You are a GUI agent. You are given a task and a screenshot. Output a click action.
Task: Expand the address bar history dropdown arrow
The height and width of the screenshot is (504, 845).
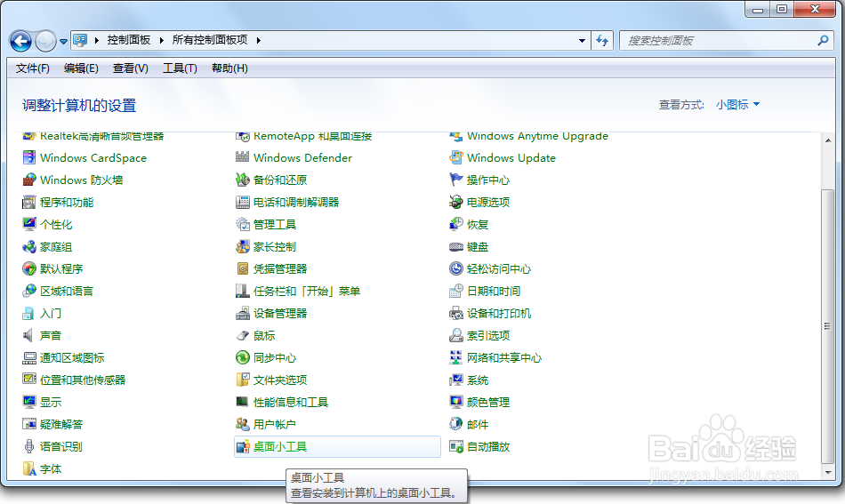[x=582, y=40]
